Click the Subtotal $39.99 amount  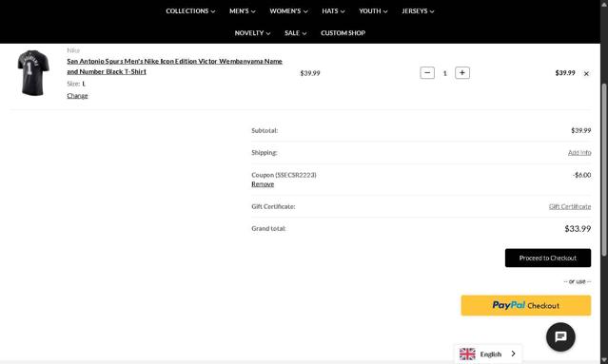tap(580, 130)
